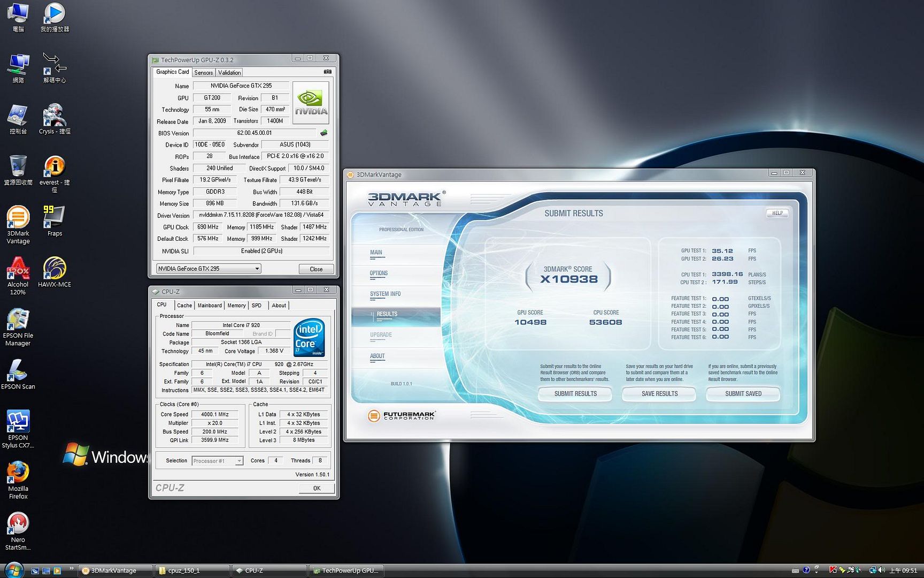Open the media player desktop shortcut

pos(55,17)
